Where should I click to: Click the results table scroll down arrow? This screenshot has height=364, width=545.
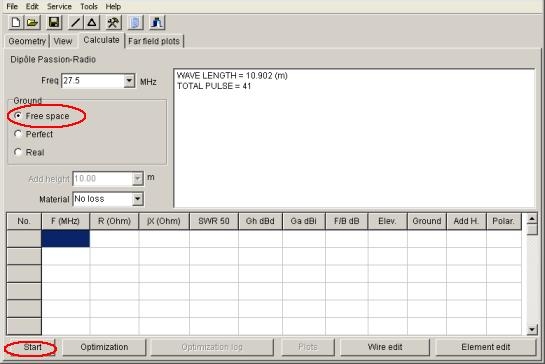[x=532, y=329]
